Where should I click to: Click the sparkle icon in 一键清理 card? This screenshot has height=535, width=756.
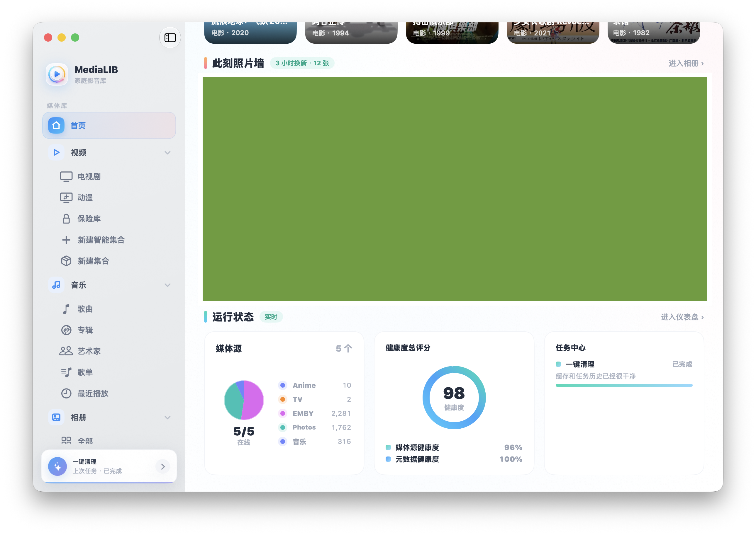point(57,466)
